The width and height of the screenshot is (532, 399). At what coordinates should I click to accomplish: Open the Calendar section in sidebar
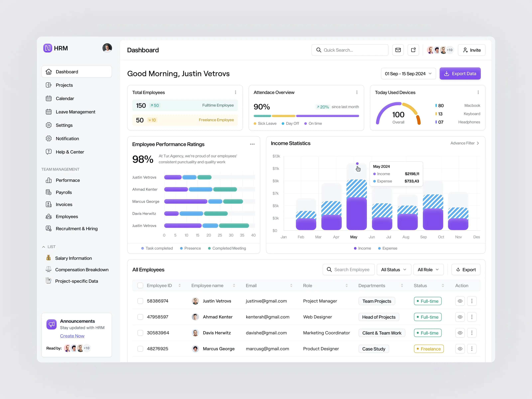(x=65, y=98)
